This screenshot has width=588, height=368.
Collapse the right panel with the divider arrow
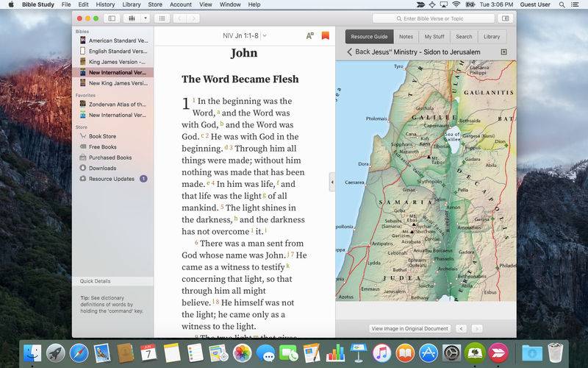click(x=332, y=182)
